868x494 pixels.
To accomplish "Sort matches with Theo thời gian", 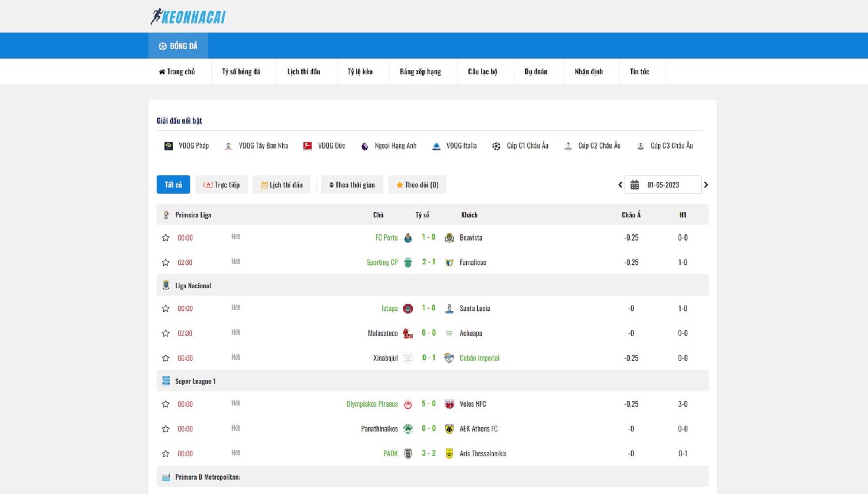I will click(x=352, y=185).
